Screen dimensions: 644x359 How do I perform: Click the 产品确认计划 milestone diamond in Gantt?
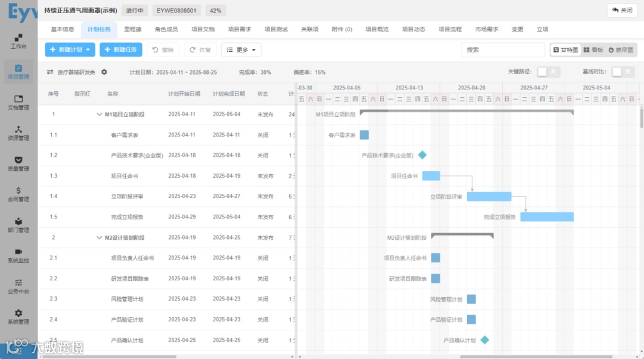(485, 340)
